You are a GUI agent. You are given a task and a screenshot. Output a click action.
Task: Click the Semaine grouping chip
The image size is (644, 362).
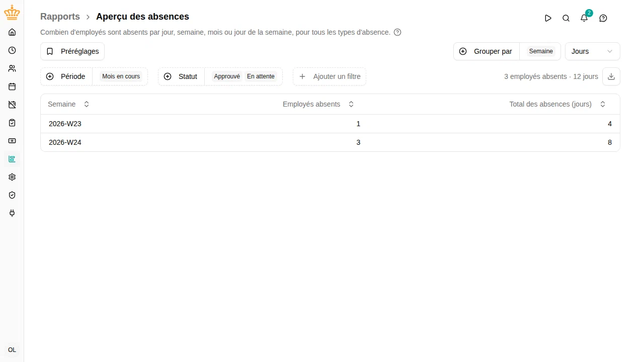point(541,51)
